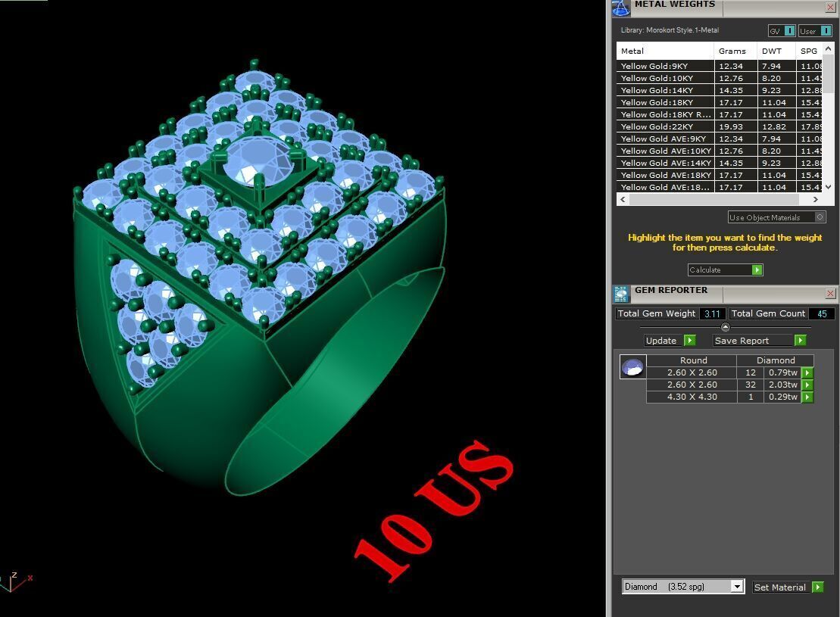Select the Yellow Gold AVE:9KY row
This screenshot has width=840, height=617.
pyautogui.click(x=720, y=139)
